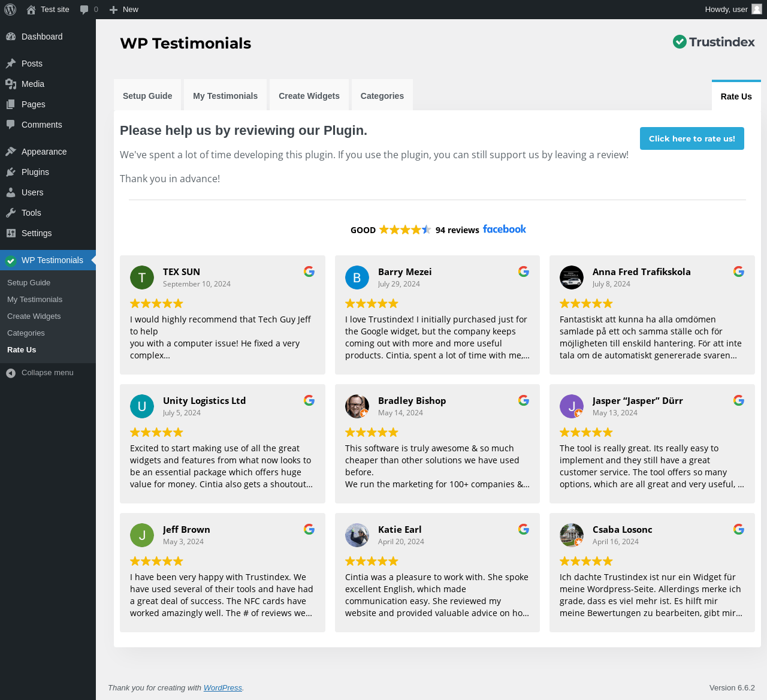Click the New plus icon

[x=113, y=10]
